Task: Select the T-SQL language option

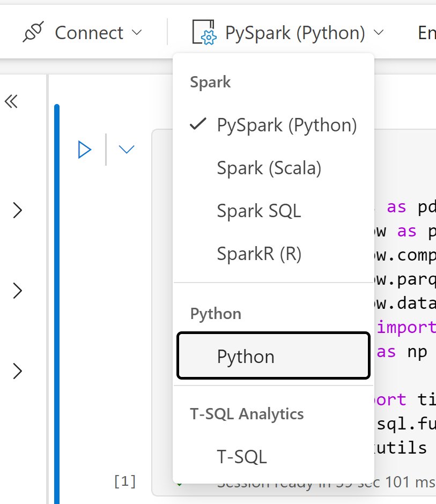Action: point(274,456)
